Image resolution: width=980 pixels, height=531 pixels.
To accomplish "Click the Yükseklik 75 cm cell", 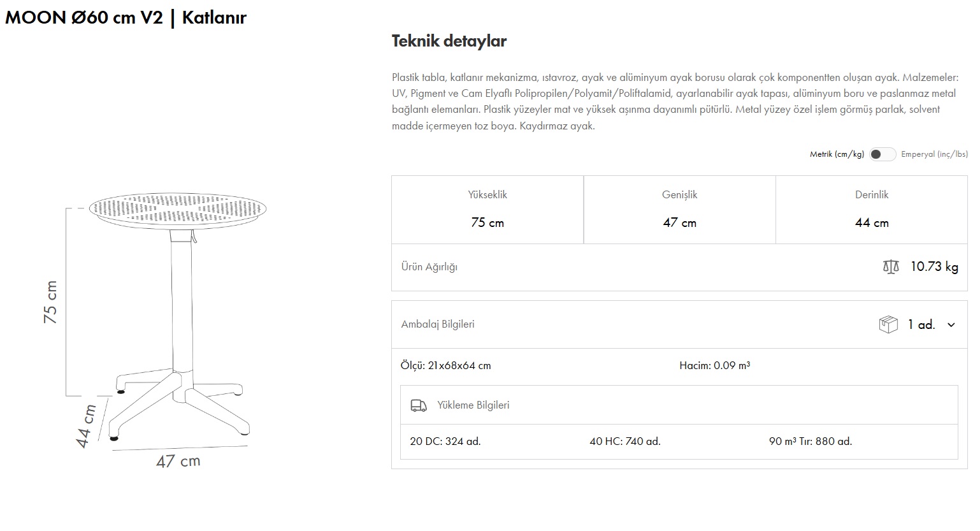I will coord(487,210).
